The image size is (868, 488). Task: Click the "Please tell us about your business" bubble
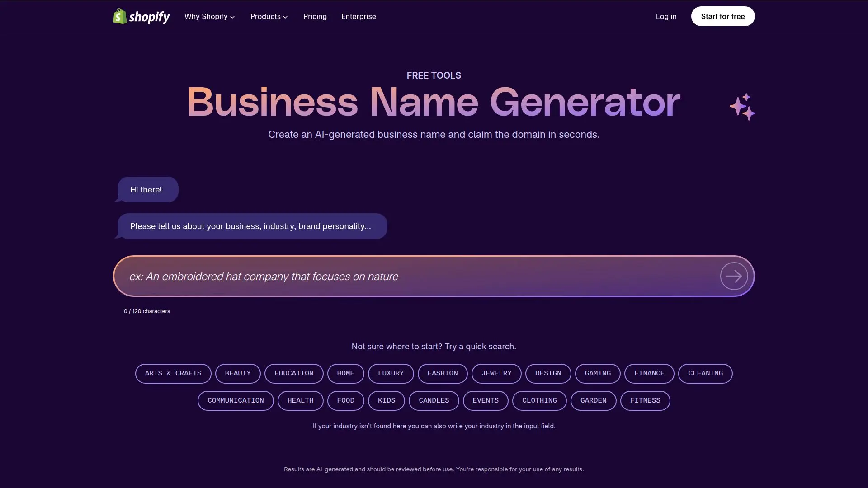point(251,226)
